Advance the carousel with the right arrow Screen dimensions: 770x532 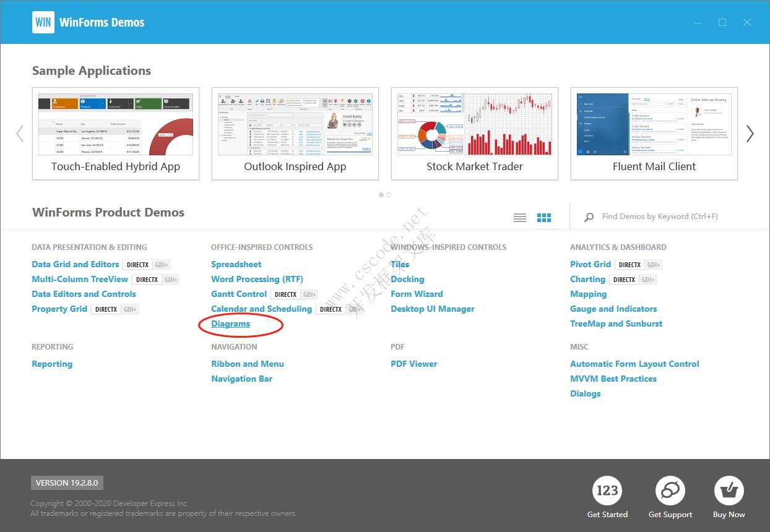tap(750, 133)
